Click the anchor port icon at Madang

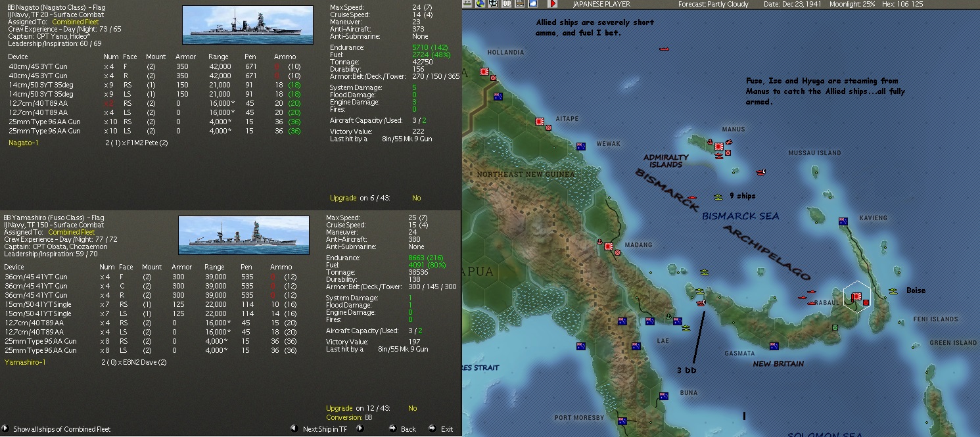[x=599, y=242]
